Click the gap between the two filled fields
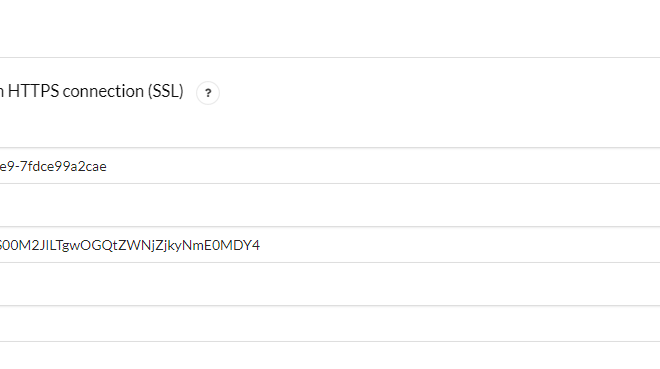The height and width of the screenshot is (369, 660). (330, 205)
